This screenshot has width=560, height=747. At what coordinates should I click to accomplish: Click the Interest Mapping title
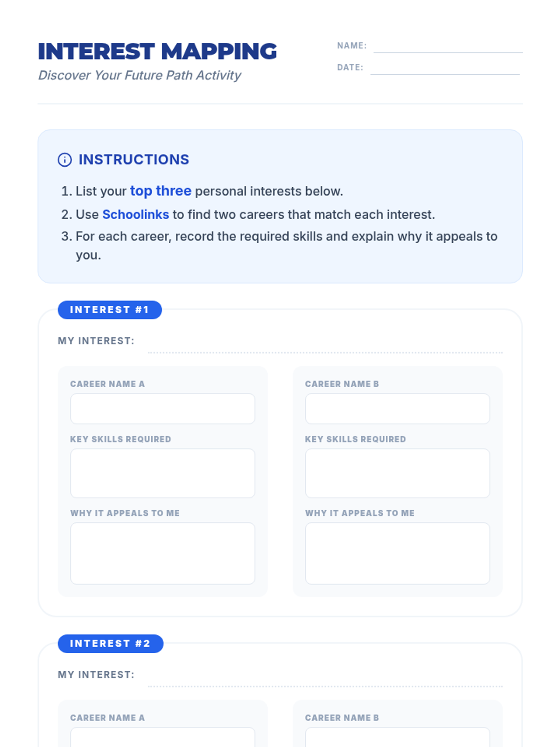[x=157, y=51]
